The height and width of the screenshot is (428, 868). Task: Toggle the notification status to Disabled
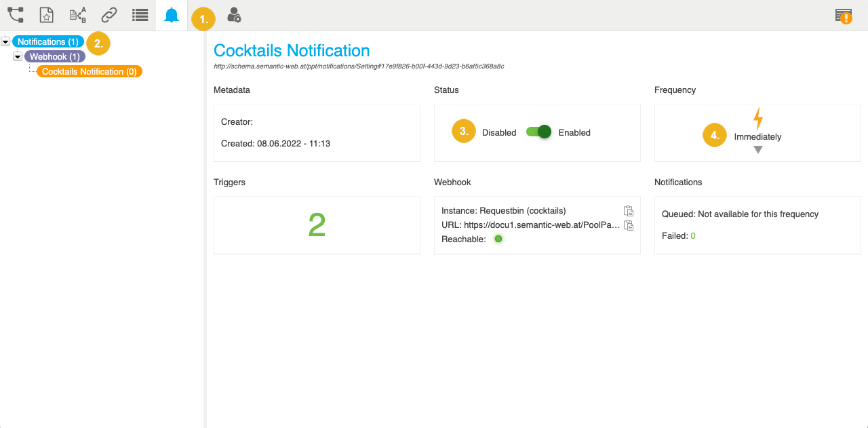coord(538,132)
